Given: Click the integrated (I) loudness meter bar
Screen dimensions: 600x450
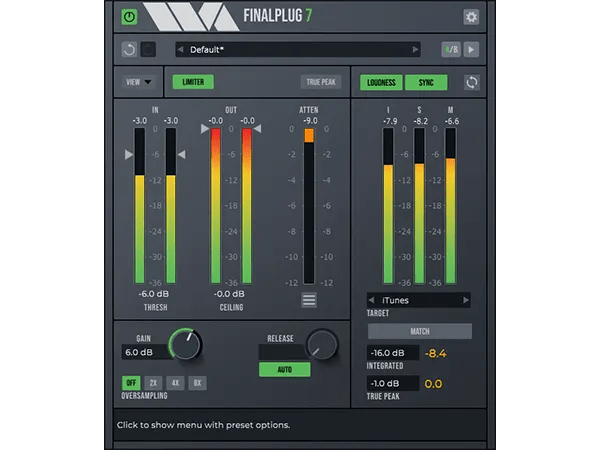Looking at the screenshot, I should click(x=388, y=206).
